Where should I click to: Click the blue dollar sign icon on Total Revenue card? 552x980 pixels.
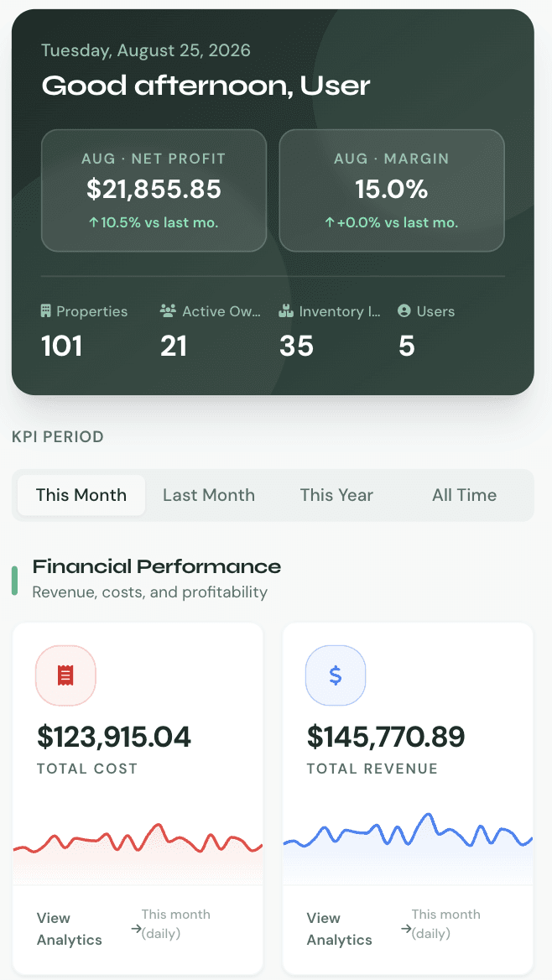(335, 675)
